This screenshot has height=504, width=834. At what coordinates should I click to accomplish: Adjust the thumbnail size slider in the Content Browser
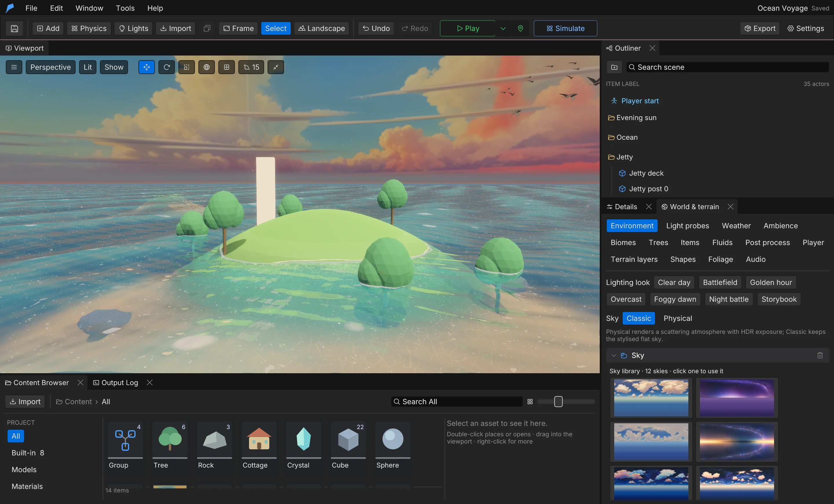coord(566,402)
